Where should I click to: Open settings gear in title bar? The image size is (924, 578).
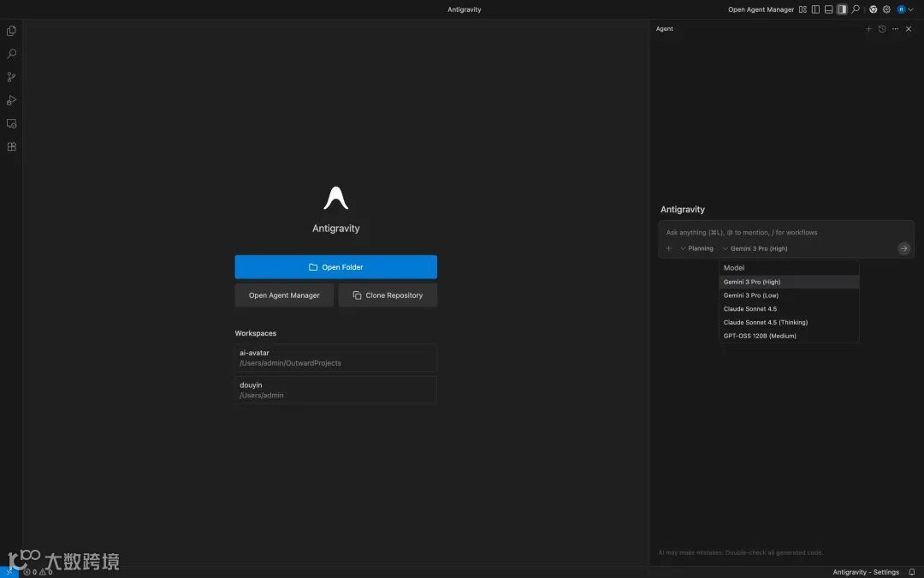click(x=886, y=9)
